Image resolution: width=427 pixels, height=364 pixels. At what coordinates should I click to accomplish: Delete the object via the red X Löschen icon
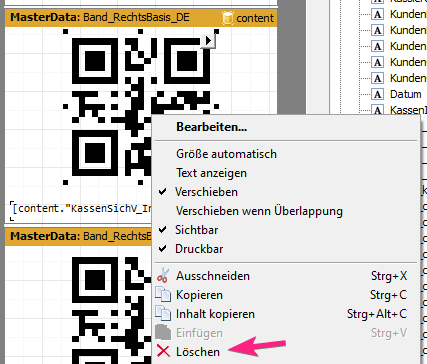(163, 351)
